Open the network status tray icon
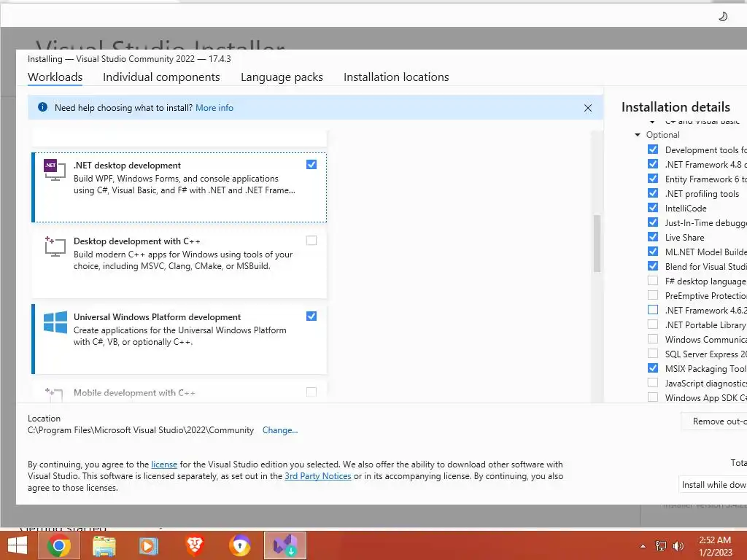747x560 pixels. pos(661,546)
